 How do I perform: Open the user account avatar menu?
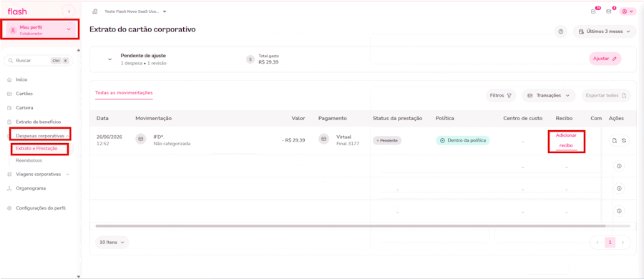[628, 11]
